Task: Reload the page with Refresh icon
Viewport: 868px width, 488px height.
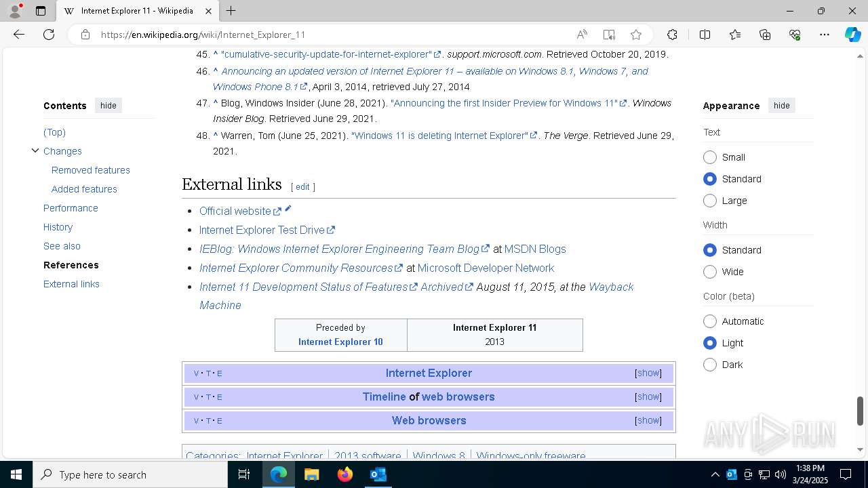Action: [x=49, y=35]
